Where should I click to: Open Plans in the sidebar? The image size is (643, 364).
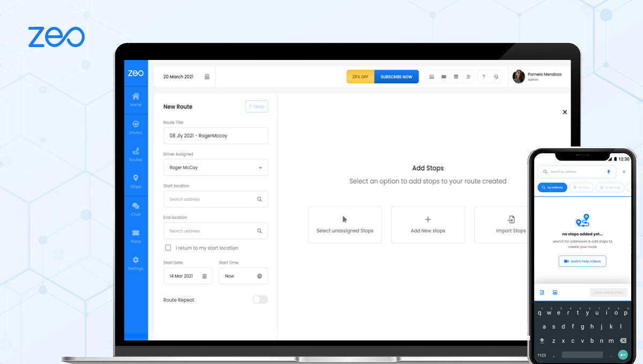coord(136,236)
